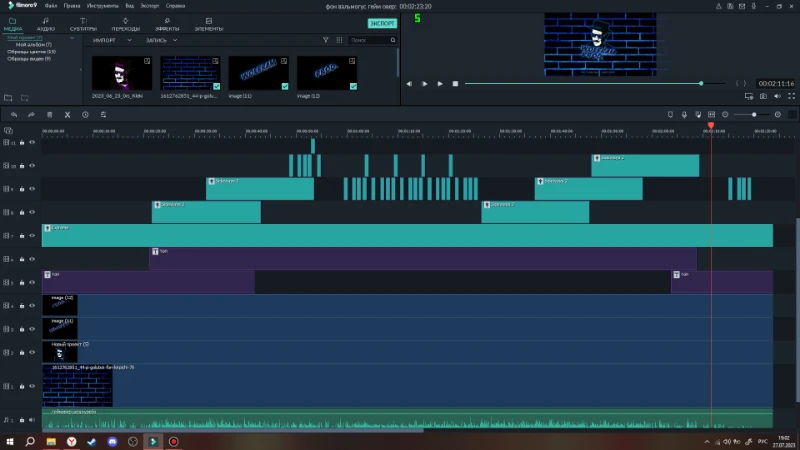
Task: Open File Explorer from taskbar
Action: [x=51, y=441]
